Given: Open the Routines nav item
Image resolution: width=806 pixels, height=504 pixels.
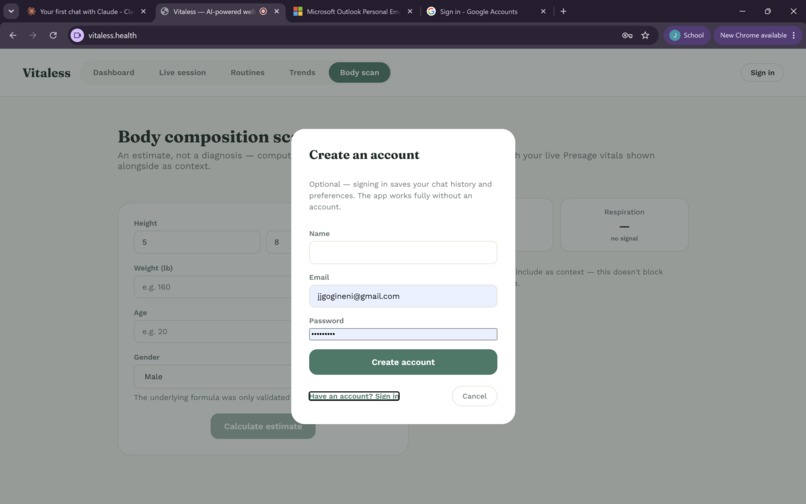Looking at the screenshot, I should [247, 73].
